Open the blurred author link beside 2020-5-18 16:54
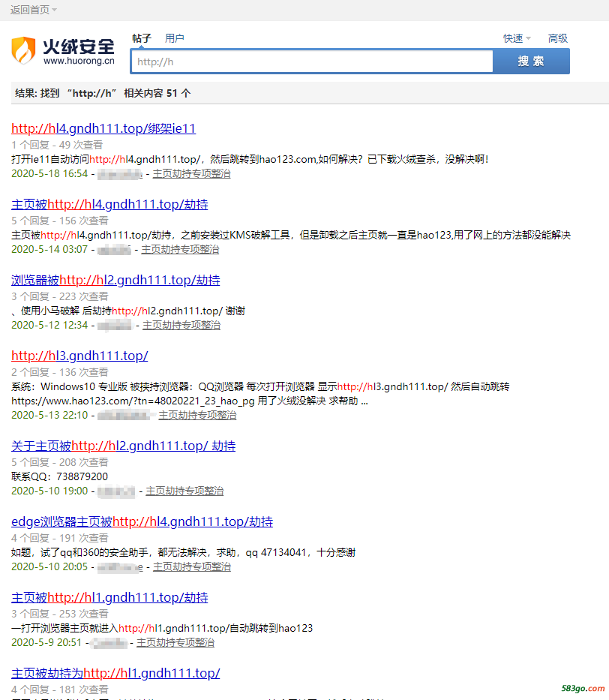This screenshot has height=700, width=609. pos(120,173)
